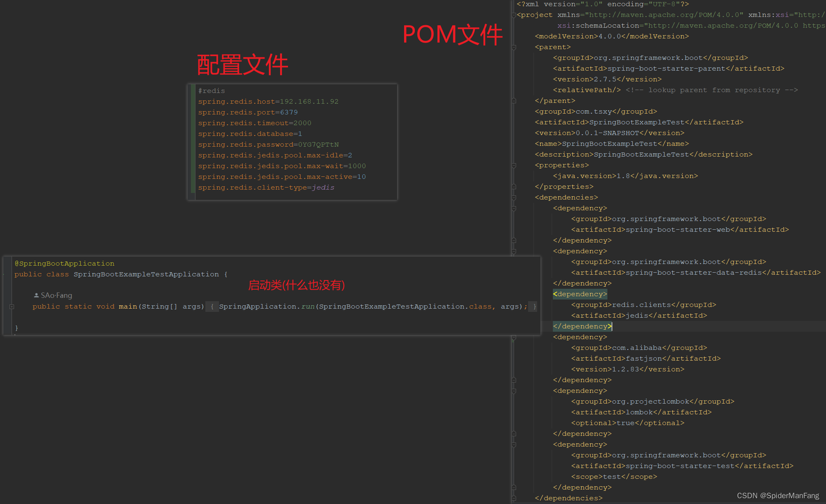Fold the fastjson dependency block
Screen dimensions: 826x504
[x=514, y=337]
